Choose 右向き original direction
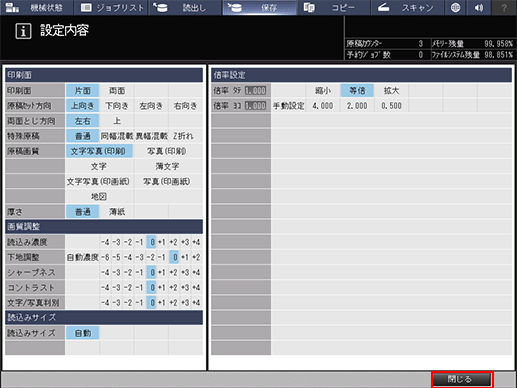Image resolution: width=517 pixels, height=388 pixels. coord(185,106)
